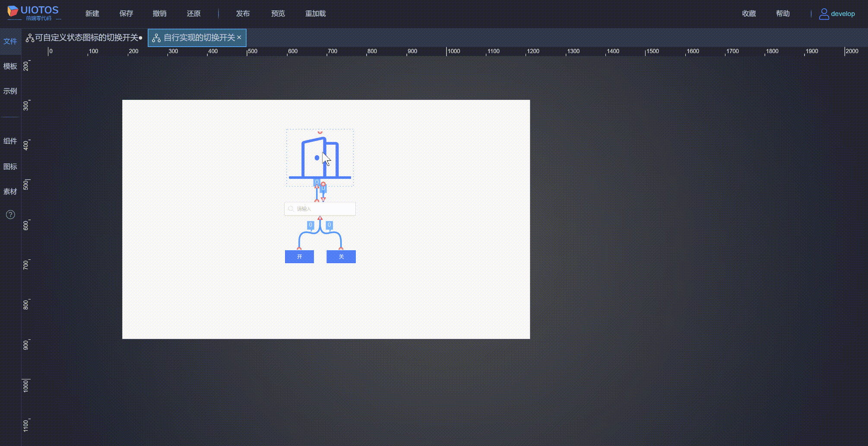Open the 组件 sidebar panel
Screen dimensions: 868x446
pyautogui.click(x=10, y=141)
